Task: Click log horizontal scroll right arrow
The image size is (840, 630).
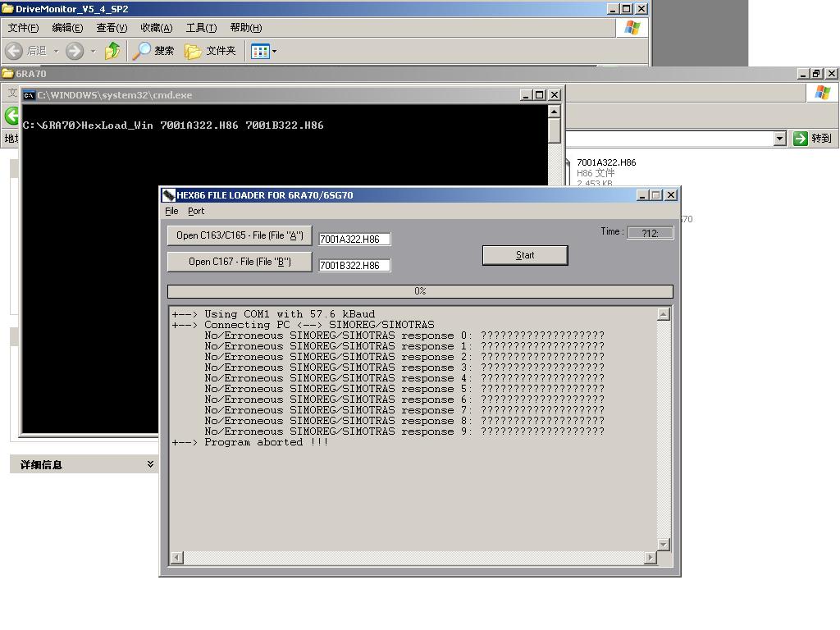Action: point(650,558)
